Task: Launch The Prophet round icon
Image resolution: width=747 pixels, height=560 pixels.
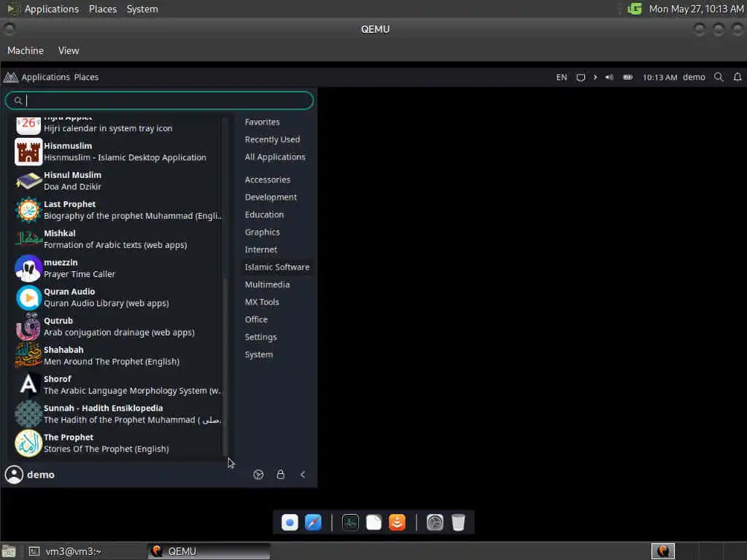Action: tap(28, 443)
